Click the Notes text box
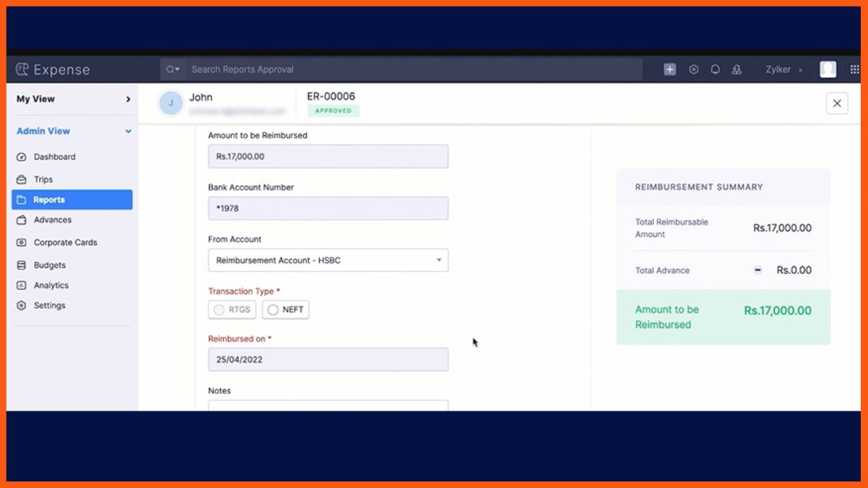 pyautogui.click(x=328, y=406)
